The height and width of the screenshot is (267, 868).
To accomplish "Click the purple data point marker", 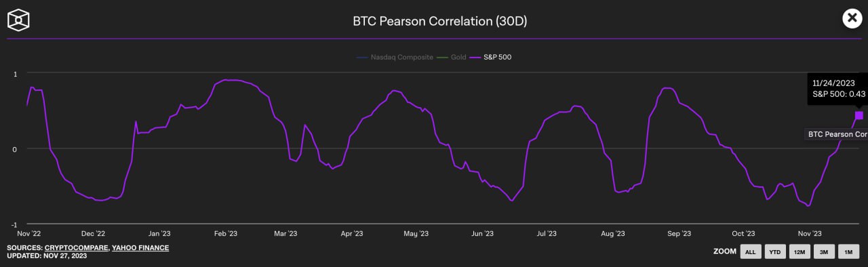I will coord(859,115).
